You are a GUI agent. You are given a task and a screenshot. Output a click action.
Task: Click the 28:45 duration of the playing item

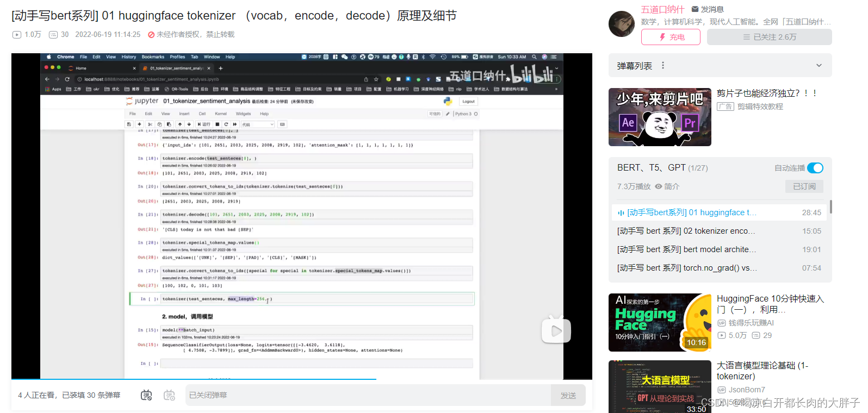point(811,212)
